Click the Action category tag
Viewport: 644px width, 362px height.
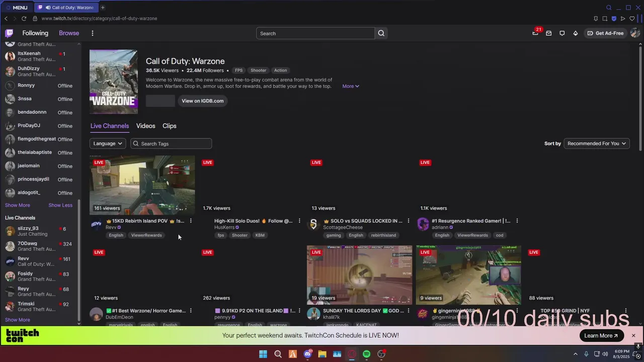click(x=281, y=70)
